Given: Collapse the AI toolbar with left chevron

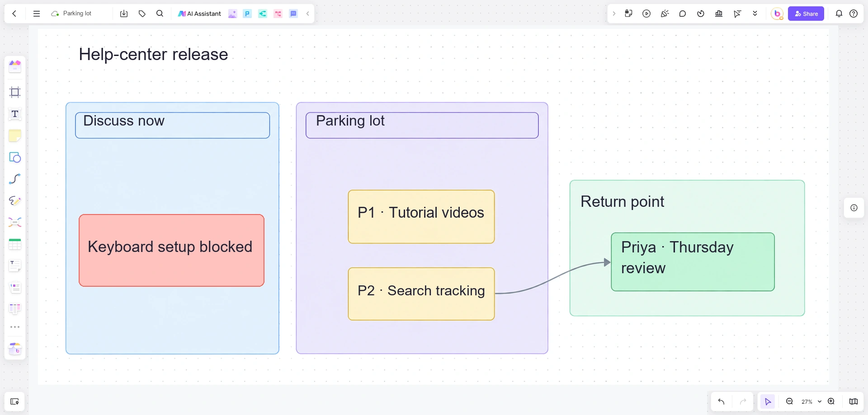Looking at the screenshot, I should point(308,14).
